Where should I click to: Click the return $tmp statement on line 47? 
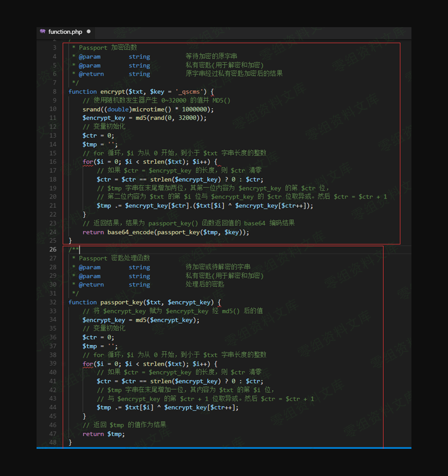[104, 434]
